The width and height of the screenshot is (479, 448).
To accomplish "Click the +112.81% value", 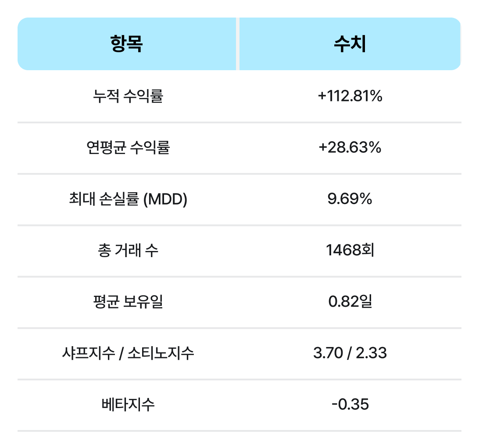I will pyautogui.click(x=350, y=96).
